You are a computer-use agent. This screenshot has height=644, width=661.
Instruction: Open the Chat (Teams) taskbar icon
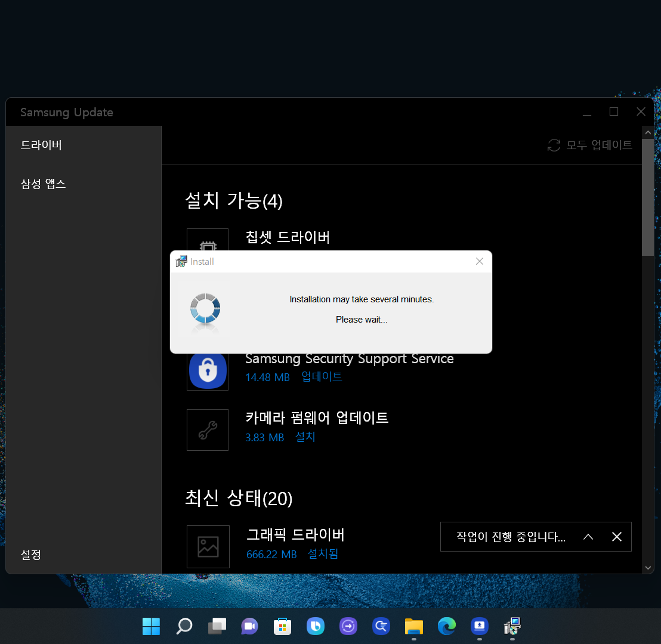point(249,626)
